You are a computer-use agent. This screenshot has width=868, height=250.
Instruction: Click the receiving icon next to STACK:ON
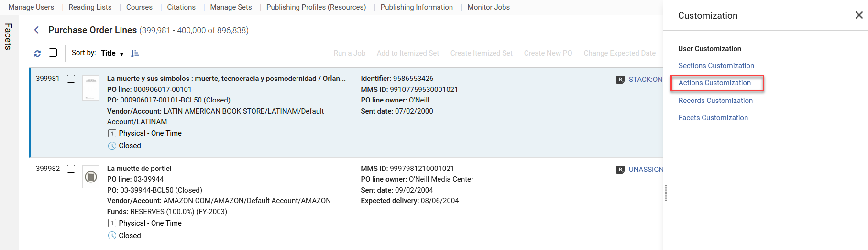click(620, 80)
